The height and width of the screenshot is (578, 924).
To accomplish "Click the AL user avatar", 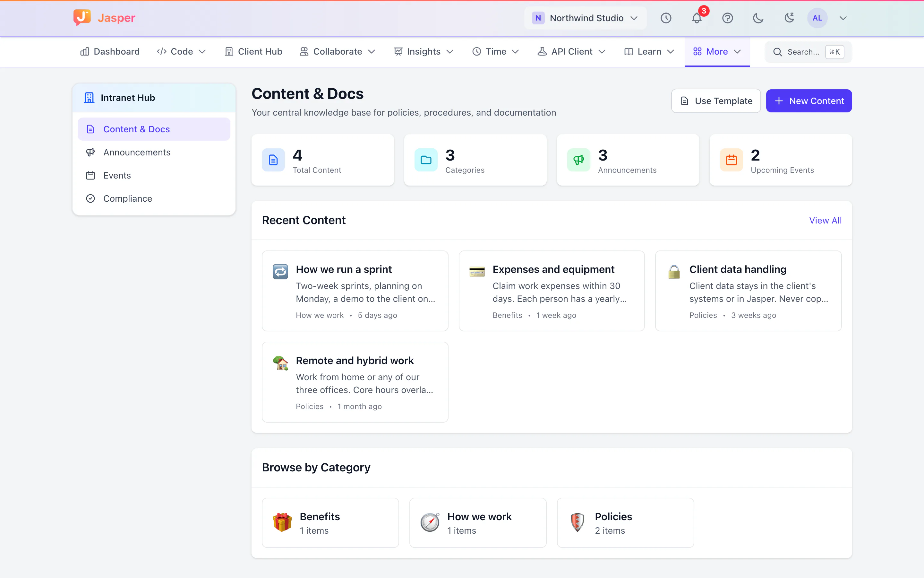I will pos(817,18).
